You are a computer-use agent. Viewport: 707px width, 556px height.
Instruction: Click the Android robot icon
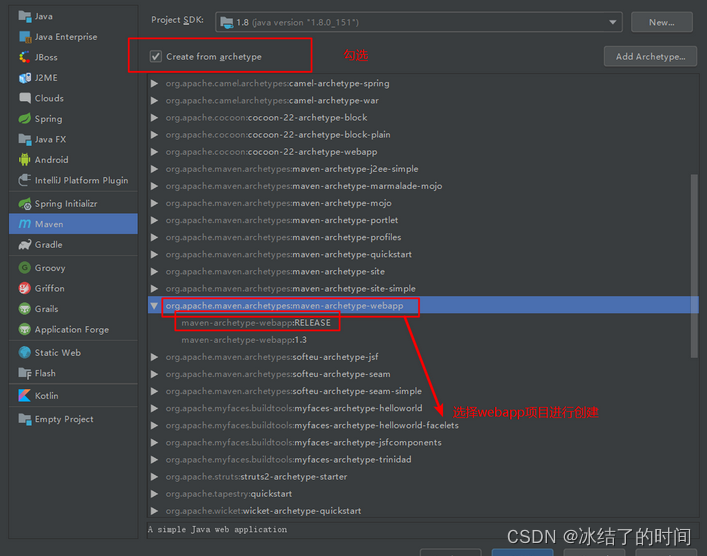[x=25, y=160]
